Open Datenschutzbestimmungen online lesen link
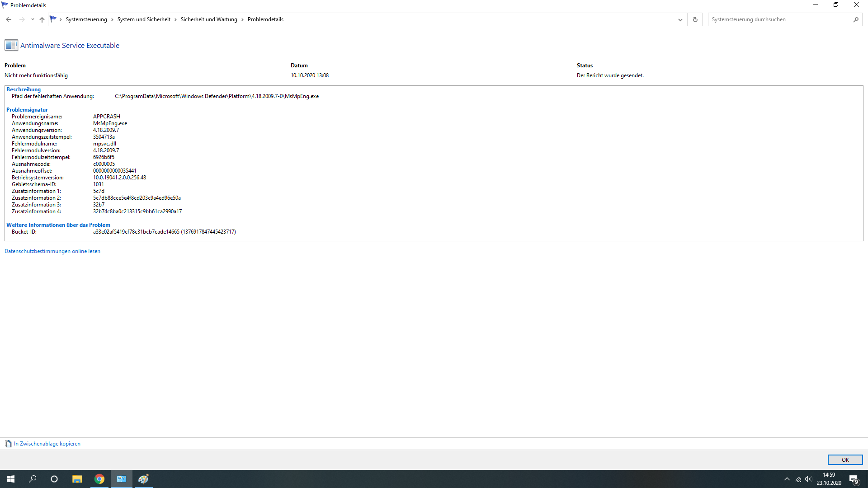The height and width of the screenshot is (488, 868). tap(52, 251)
